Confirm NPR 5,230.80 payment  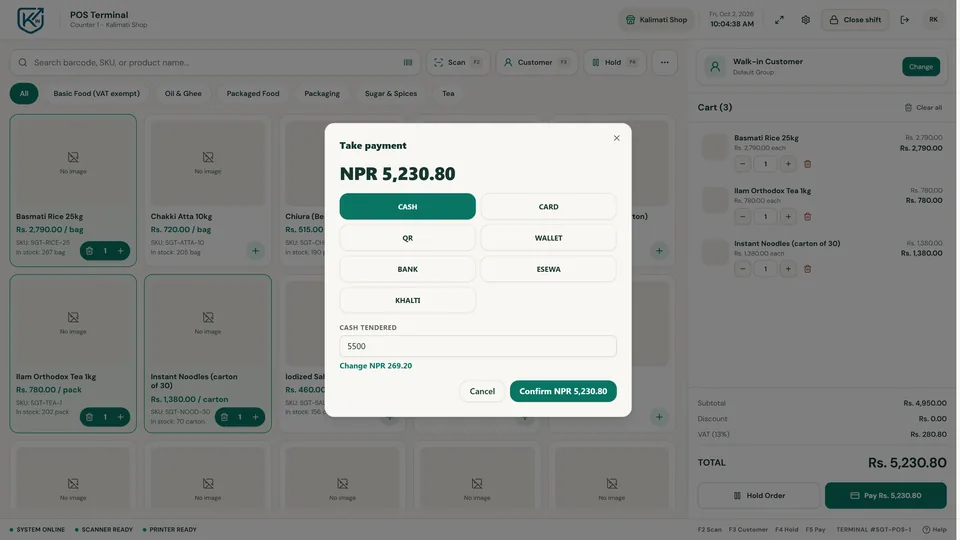point(563,391)
